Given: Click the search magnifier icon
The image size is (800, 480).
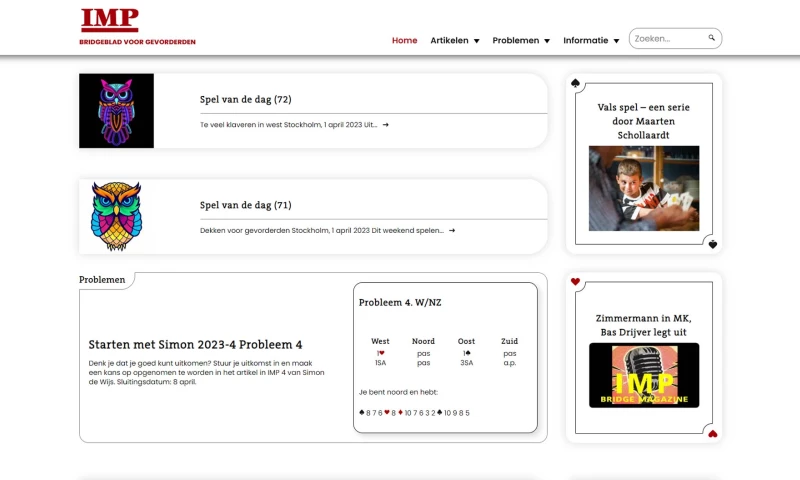Looking at the screenshot, I should [x=712, y=38].
